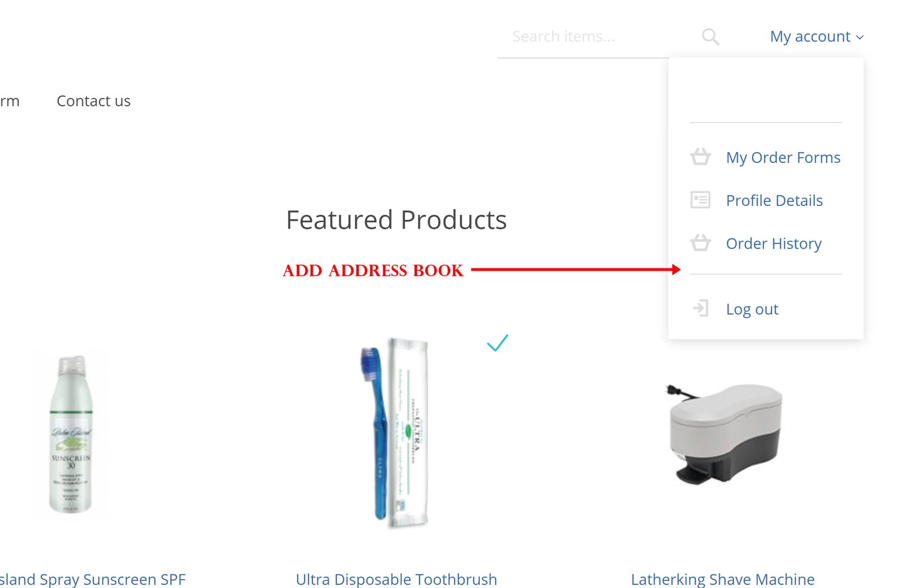This screenshot has height=588, width=898.
Task: Choose Log out in account menu
Action: coord(752,309)
